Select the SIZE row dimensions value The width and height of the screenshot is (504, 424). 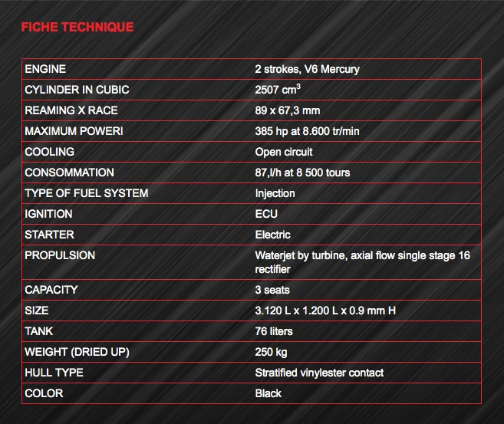(325, 311)
